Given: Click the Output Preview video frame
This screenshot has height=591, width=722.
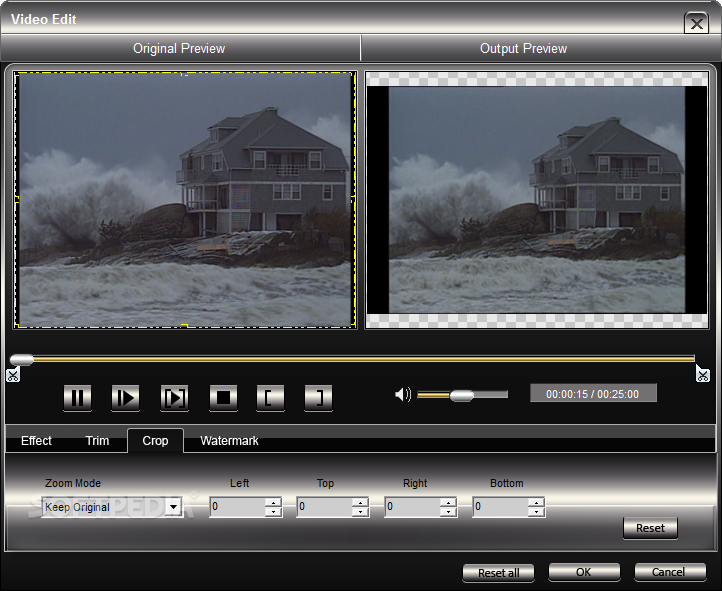Looking at the screenshot, I should [x=537, y=200].
